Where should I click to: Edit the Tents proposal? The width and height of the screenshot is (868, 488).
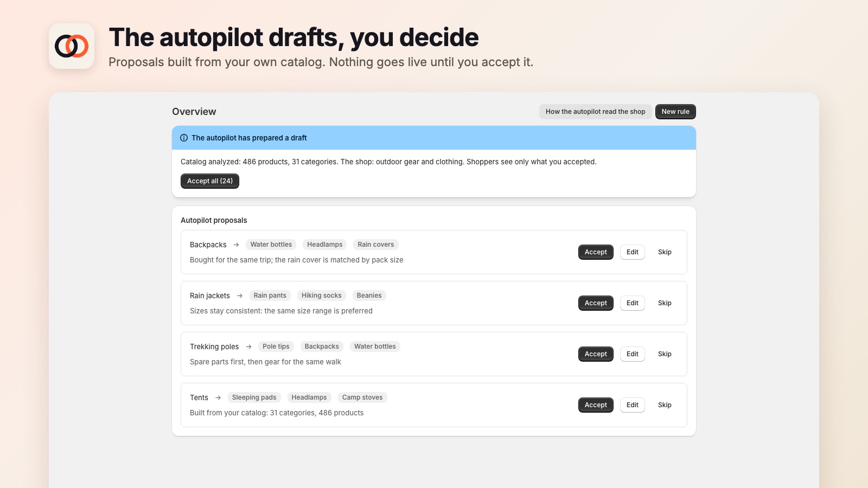pos(633,405)
